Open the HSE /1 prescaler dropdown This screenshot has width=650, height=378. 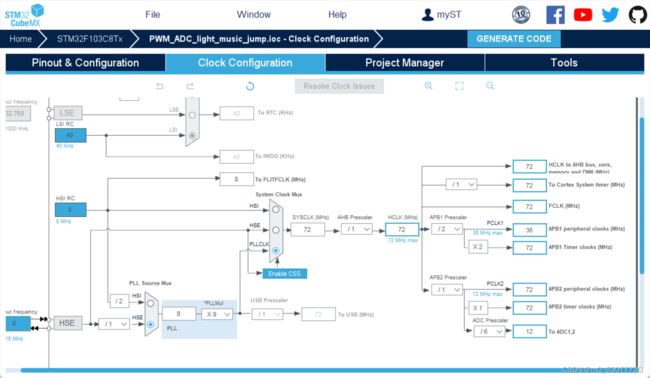tap(114, 324)
